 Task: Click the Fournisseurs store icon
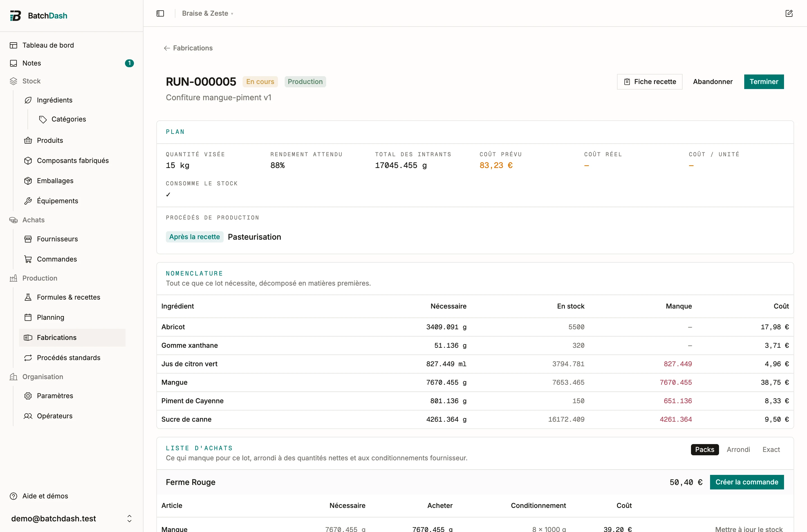[x=28, y=239]
